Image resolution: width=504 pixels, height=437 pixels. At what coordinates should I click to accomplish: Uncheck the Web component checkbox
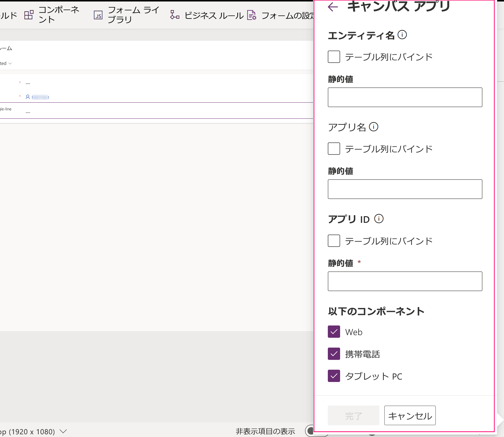click(334, 332)
